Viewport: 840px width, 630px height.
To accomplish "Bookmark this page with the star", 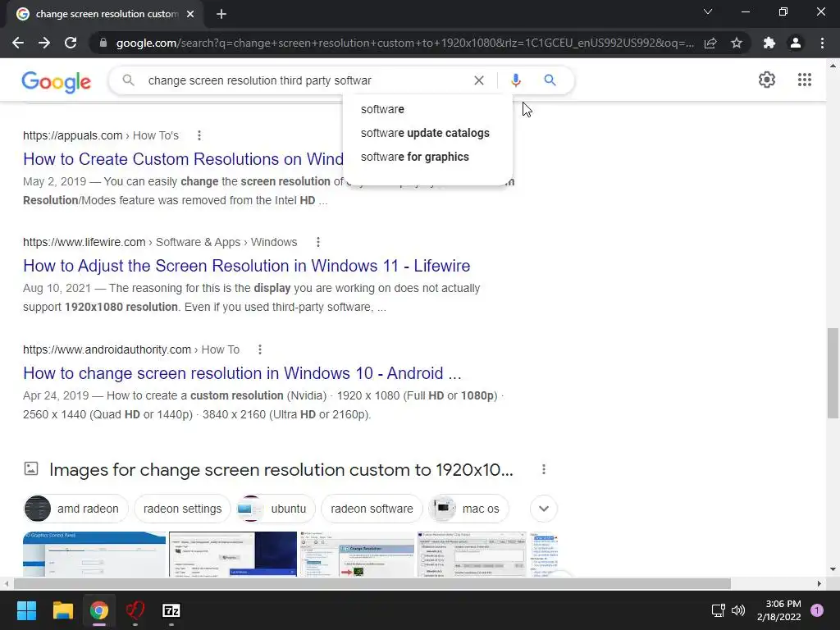I will pos(737,43).
